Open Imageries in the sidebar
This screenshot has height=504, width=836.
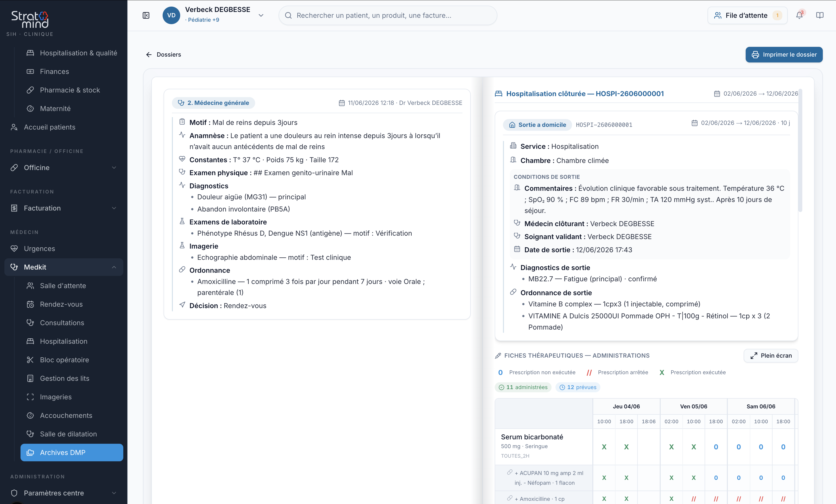[72, 397]
